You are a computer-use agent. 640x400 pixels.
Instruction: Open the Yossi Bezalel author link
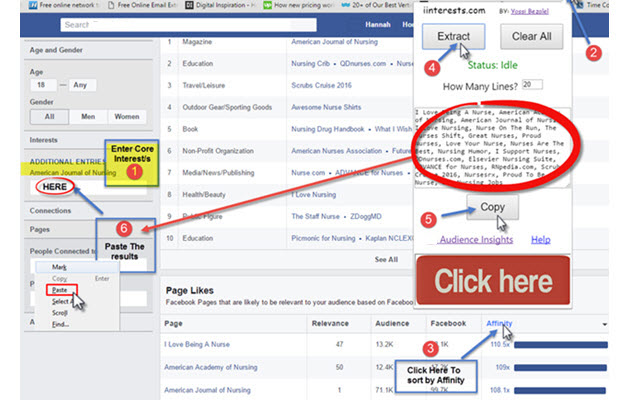(530, 11)
